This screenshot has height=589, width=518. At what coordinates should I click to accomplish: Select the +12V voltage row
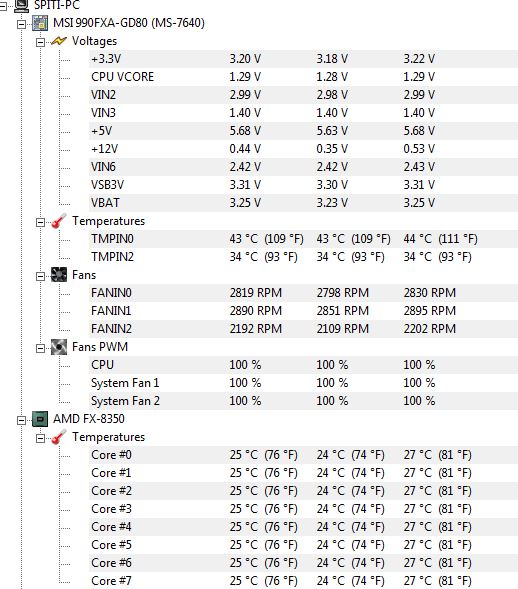[304, 149]
